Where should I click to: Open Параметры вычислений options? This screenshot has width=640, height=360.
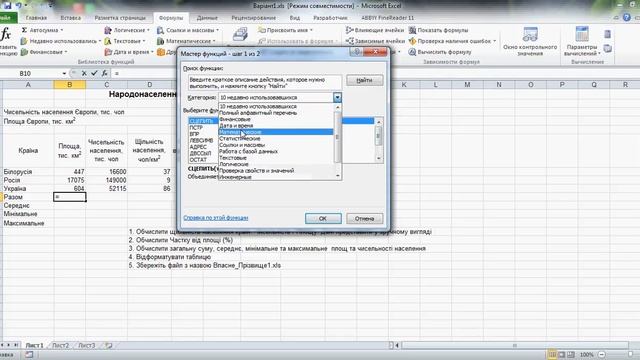(582, 41)
